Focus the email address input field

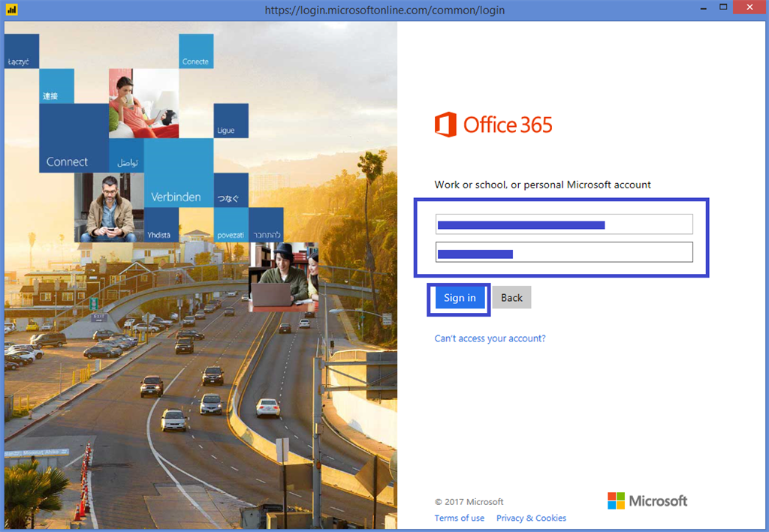coord(564,224)
